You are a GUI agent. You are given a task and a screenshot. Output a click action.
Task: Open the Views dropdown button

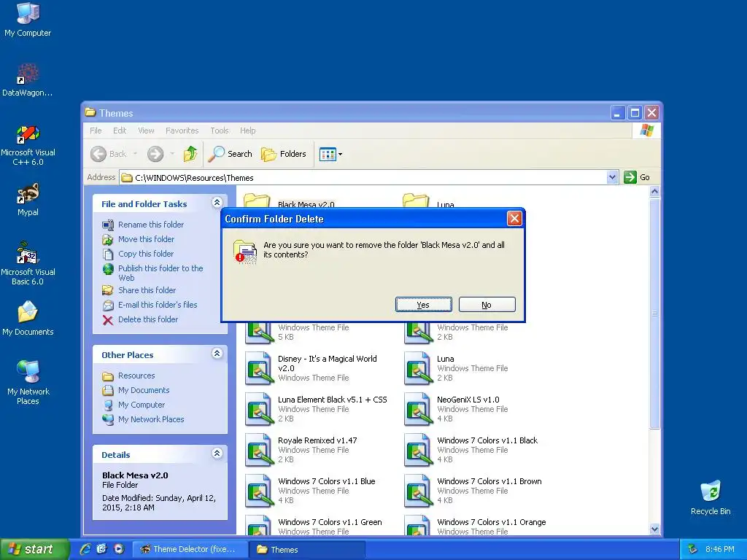330,155
